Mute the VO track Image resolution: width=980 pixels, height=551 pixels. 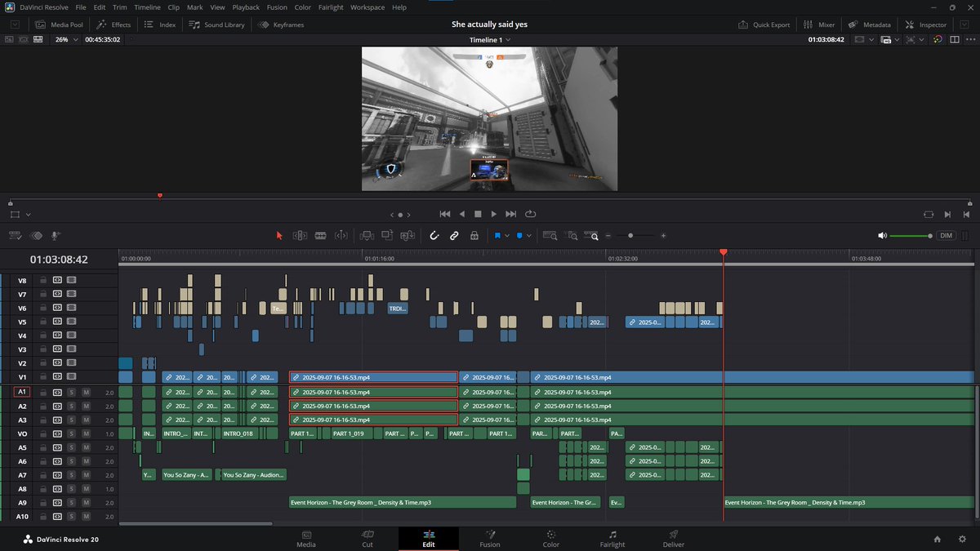85,433
